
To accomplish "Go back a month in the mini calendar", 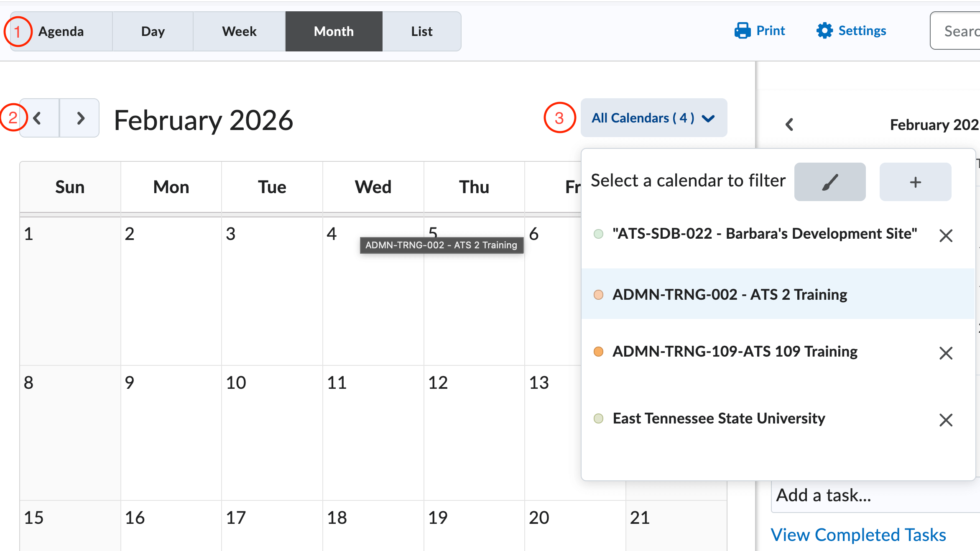I will point(789,124).
